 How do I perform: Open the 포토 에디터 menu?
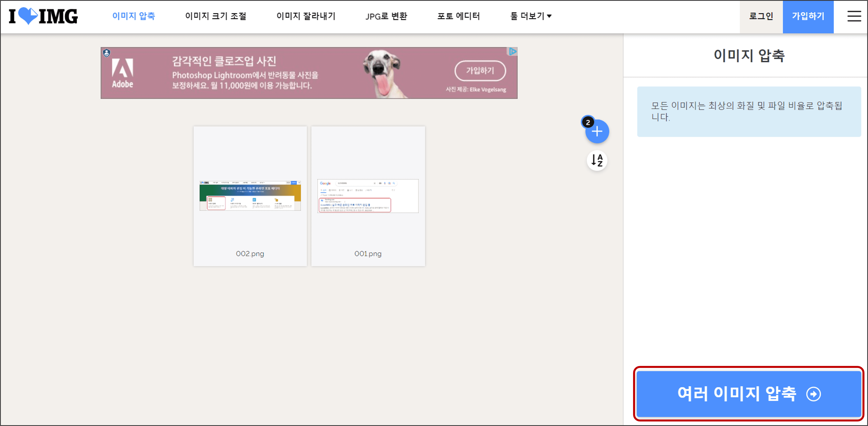458,16
